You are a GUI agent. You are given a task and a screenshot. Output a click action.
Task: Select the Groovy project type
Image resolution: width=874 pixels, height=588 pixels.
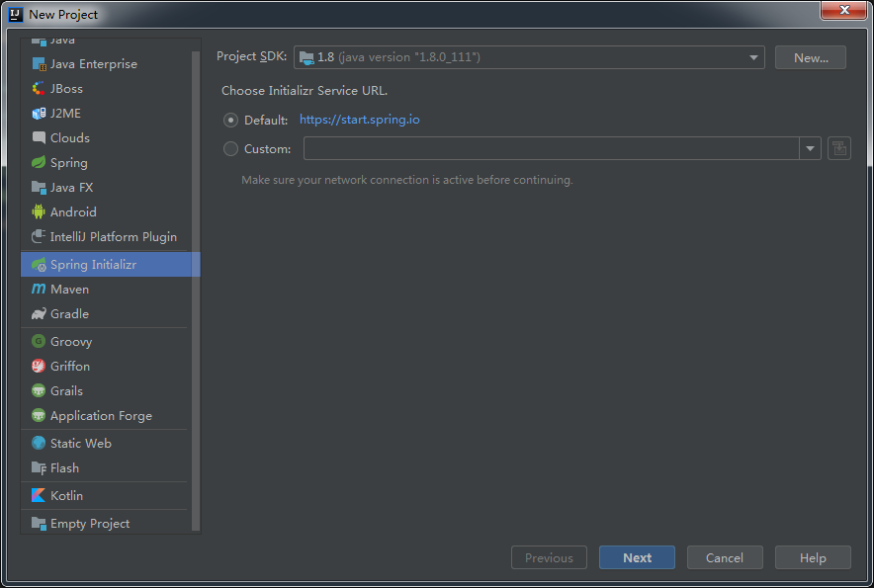coord(71,341)
